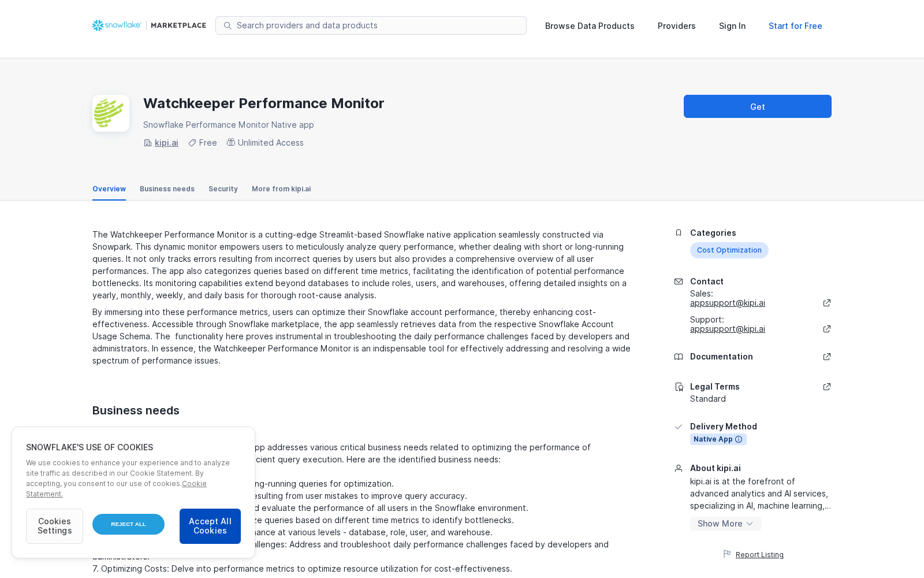The height and width of the screenshot is (578, 924).
Task: Switch to the Overview tab
Action: pos(109,189)
